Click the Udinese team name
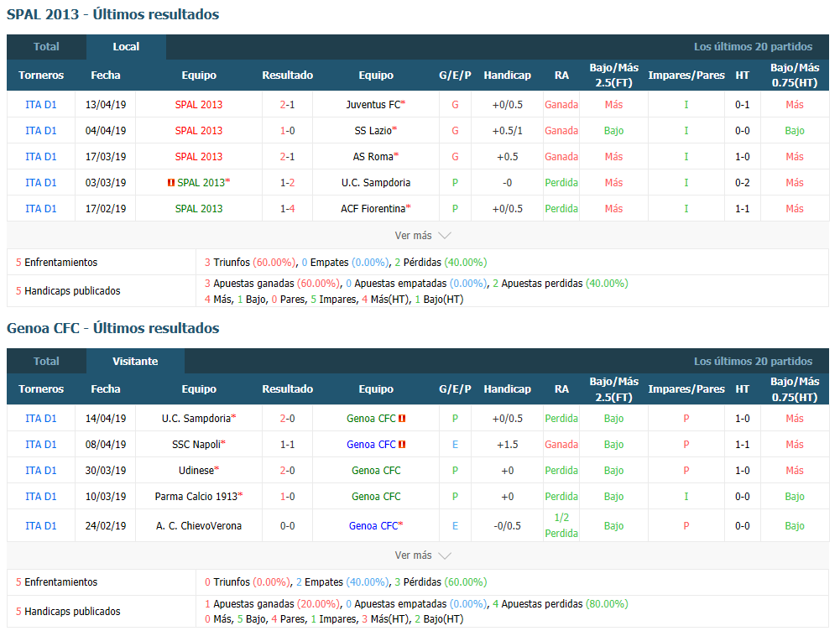Image resolution: width=840 pixels, height=631 pixels. coord(196,470)
